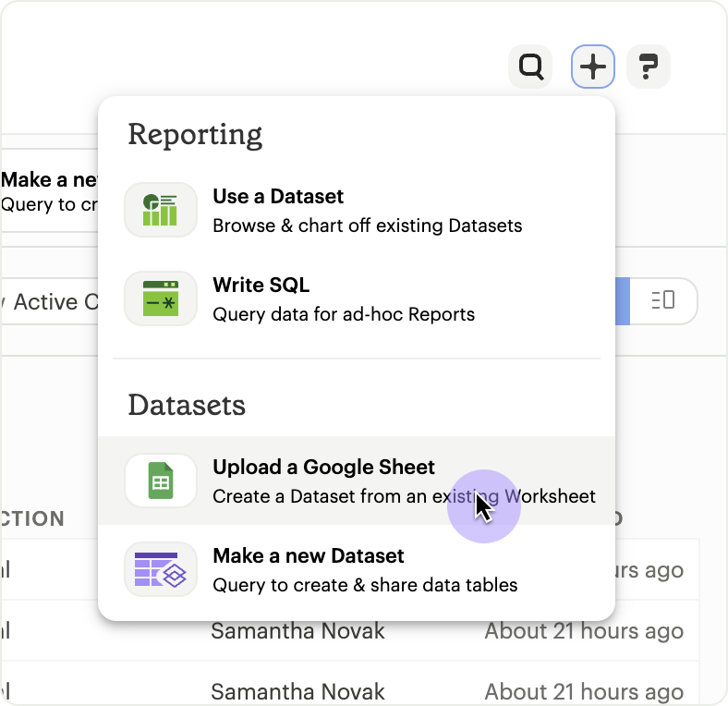Switch to the split-panel view icon
Viewport: 728px width, 706px height.
[x=663, y=300]
